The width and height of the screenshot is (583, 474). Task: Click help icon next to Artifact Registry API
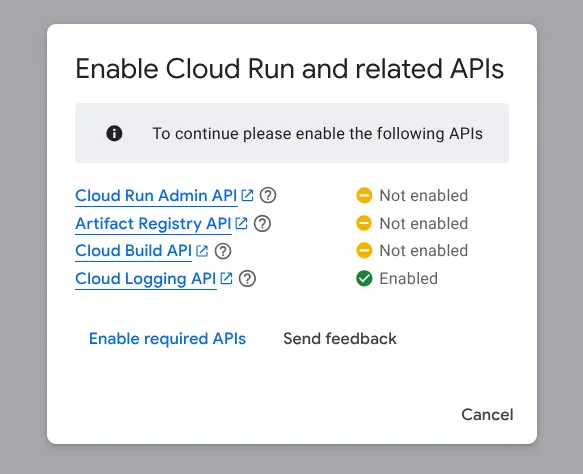pyautogui.click(x=262, y=223)
